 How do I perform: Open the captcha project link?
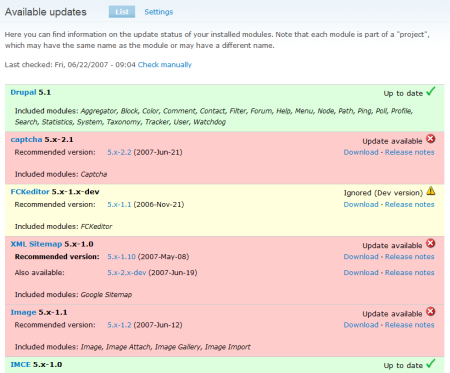pos(26,139)
